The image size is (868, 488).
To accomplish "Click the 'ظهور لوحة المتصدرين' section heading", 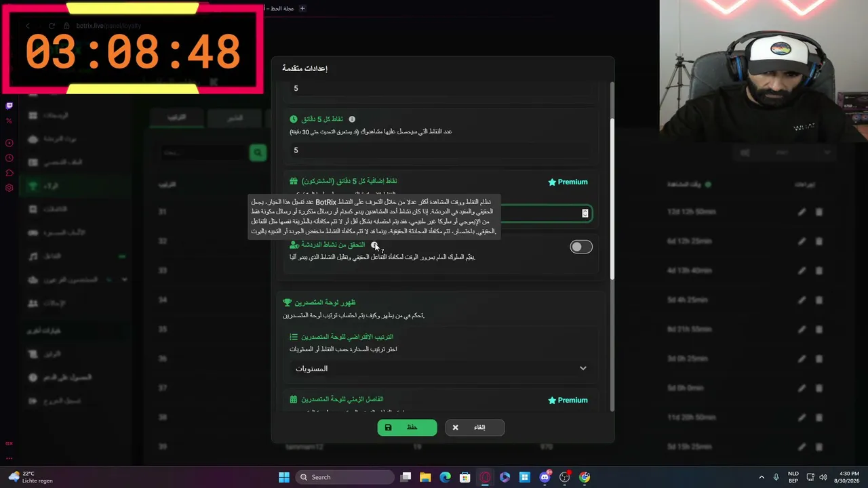I will 325,302.
